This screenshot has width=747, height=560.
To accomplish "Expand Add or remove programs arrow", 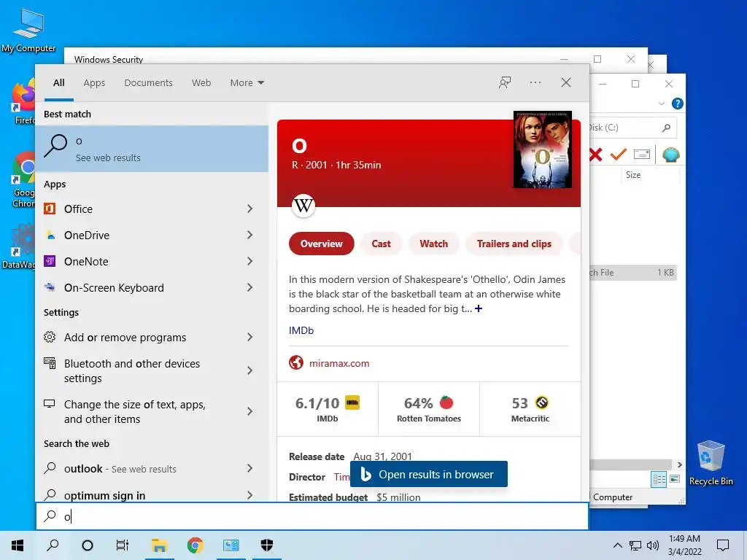I will click(x=249, y=337).
